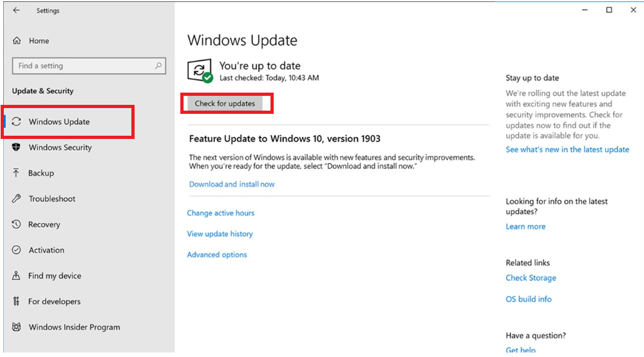Click the Get help link

[520, 349]
